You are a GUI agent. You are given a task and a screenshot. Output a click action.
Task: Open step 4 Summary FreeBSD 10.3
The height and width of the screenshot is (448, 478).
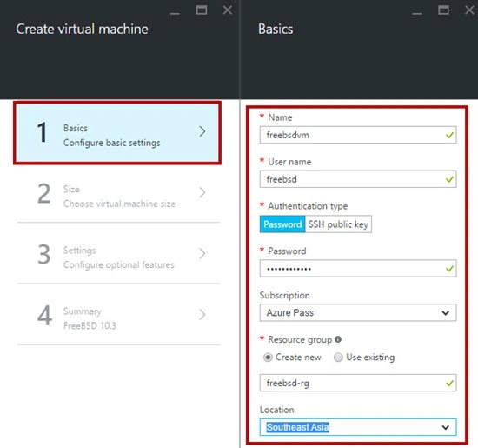pyautogui.click(x=118, y=315)
